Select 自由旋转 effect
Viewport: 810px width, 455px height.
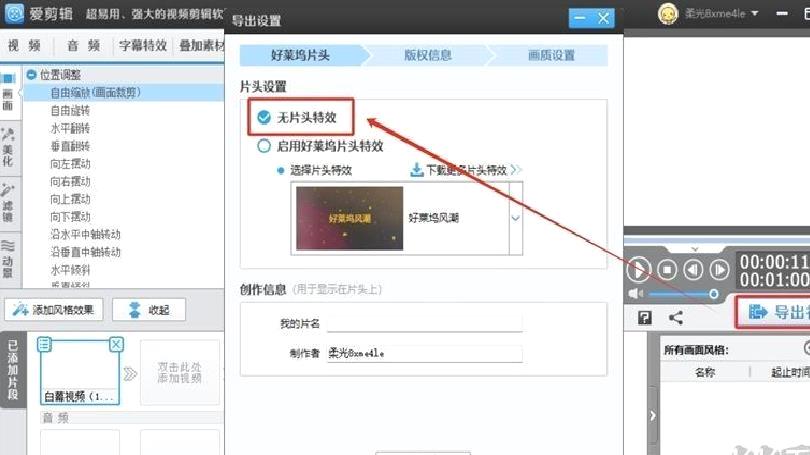click(x=70, y=111)
